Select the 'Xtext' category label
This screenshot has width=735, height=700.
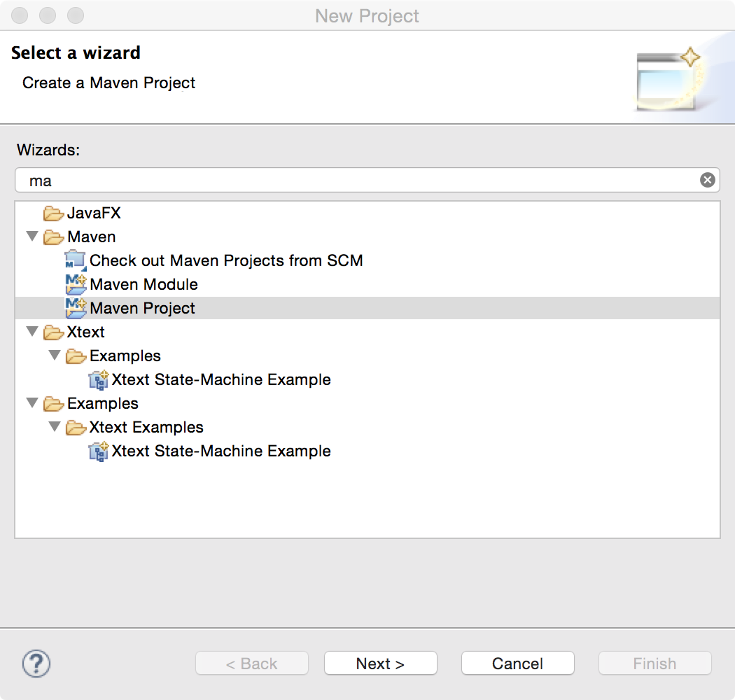86,332
